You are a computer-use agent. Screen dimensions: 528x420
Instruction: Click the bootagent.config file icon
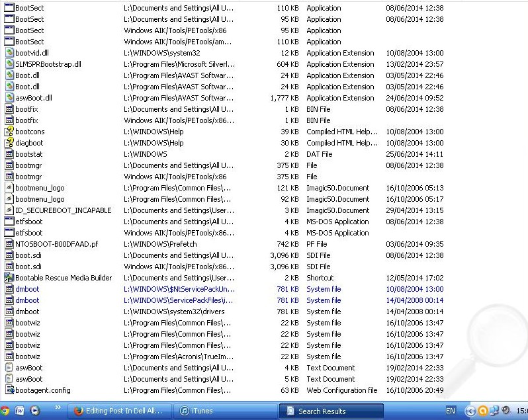[9, 390]
